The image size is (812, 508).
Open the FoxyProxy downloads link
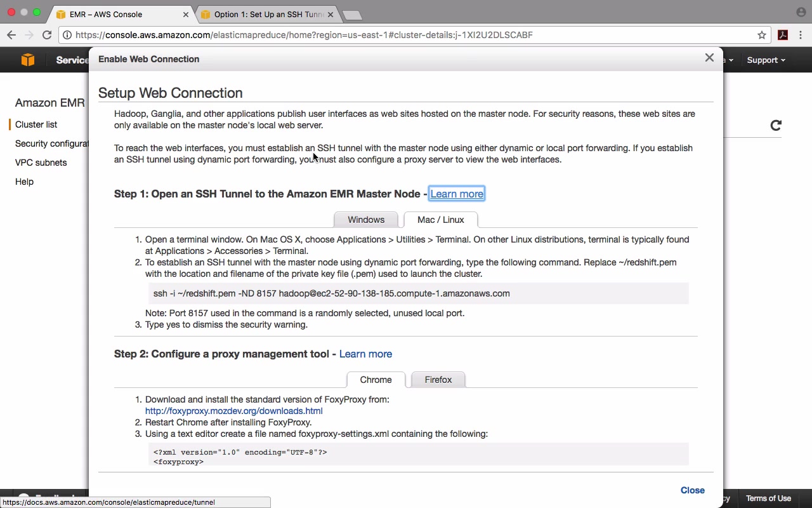[233, 411]
